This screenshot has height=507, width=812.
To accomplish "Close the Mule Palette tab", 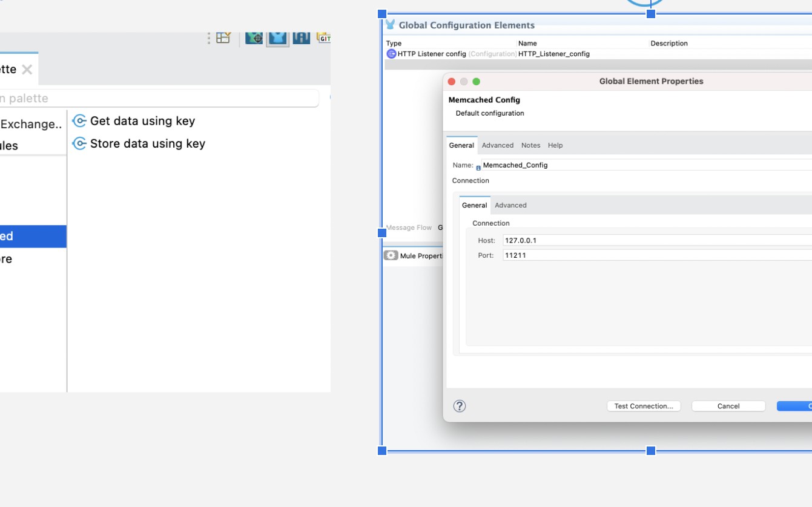I will pyautogui.click(x=27, y=70).
